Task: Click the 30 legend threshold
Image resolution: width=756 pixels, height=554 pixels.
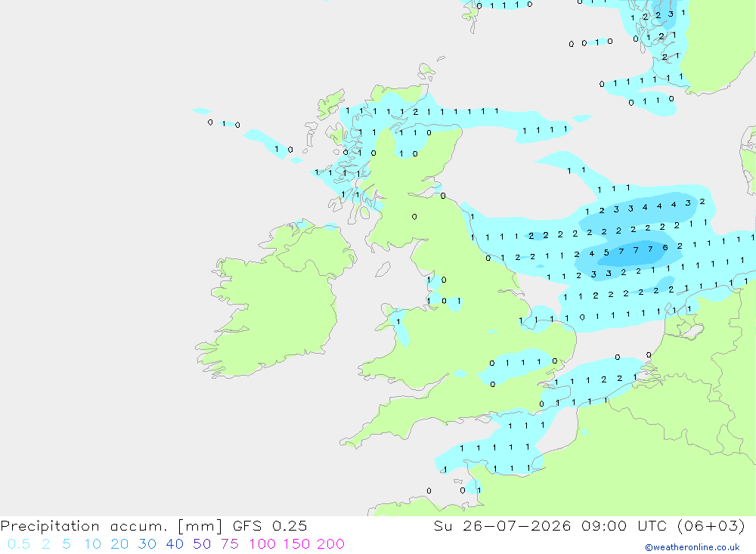Action: coord(147,544)
